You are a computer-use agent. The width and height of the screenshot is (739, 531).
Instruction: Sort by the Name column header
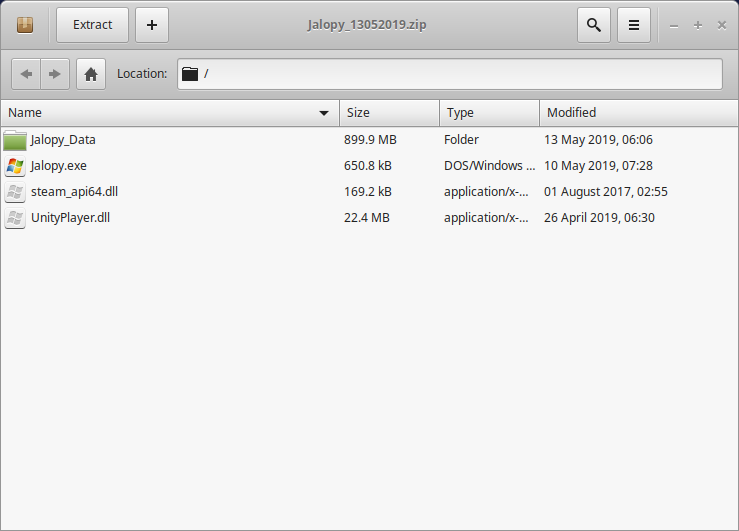[170, 113]
